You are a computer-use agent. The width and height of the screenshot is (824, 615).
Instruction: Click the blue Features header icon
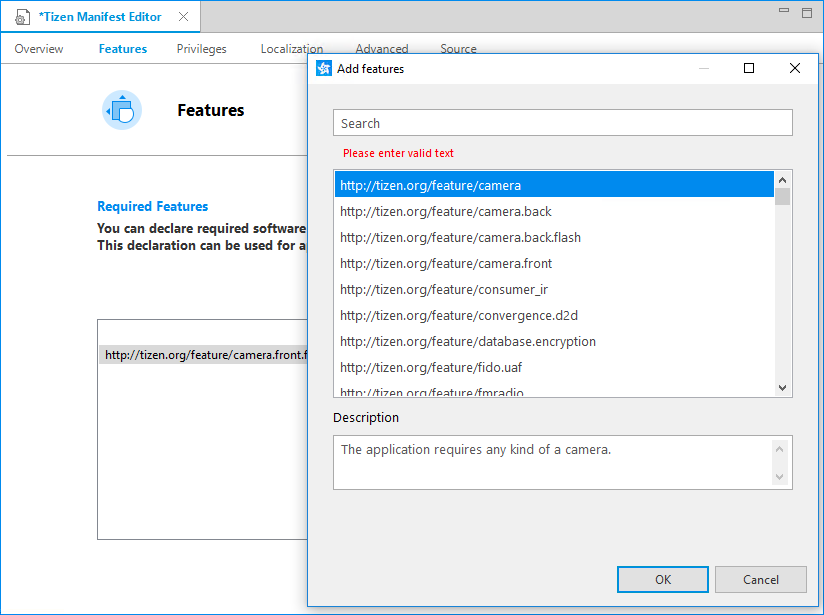tap(121, 110)
